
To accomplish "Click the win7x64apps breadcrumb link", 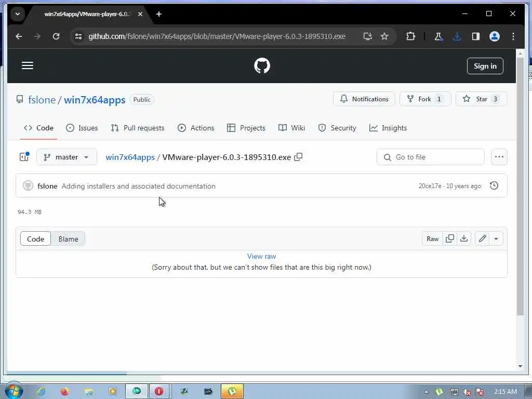I will coord(130,157).
